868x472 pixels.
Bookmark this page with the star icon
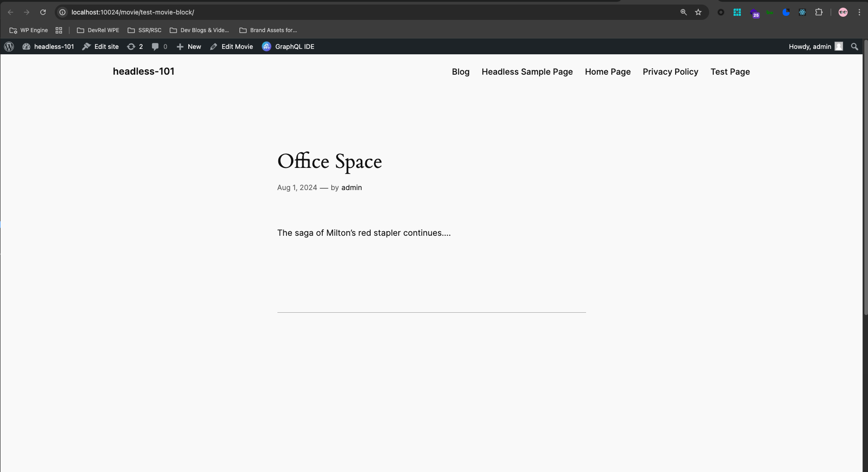698,12
